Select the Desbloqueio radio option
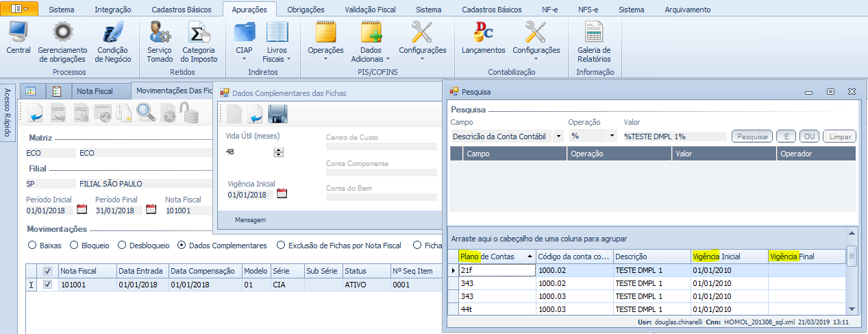The width and height of the screenshot is (868, 334). tap(123, 245)
